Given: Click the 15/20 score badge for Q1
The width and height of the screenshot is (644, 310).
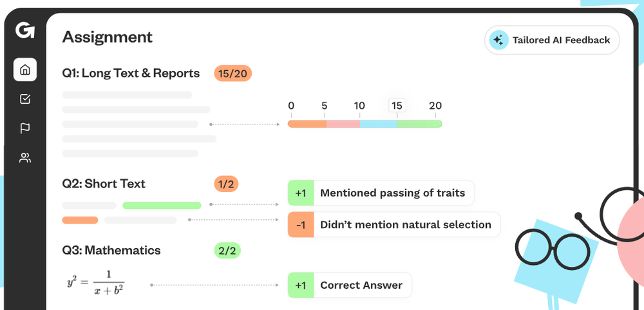Looking at the screenshot, I should point(232,73).
